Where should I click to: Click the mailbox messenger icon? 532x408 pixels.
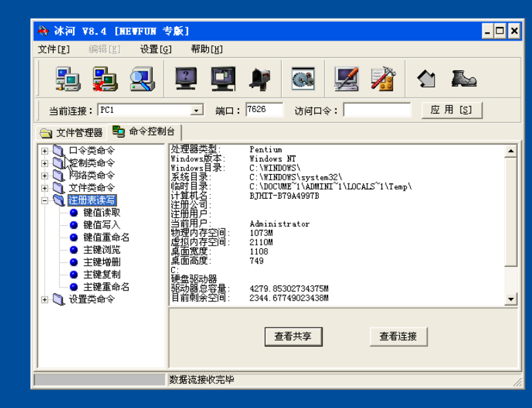point(261,79)
